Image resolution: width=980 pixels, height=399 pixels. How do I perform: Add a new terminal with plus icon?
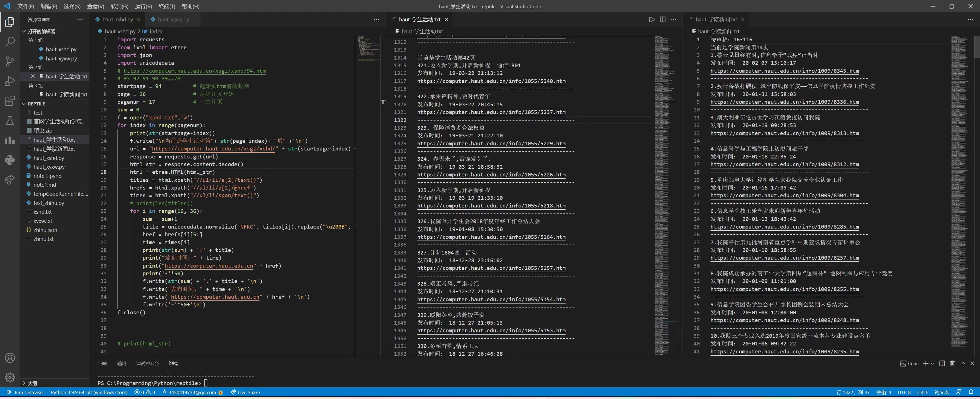pyautogui.click(x=926, y=363)
